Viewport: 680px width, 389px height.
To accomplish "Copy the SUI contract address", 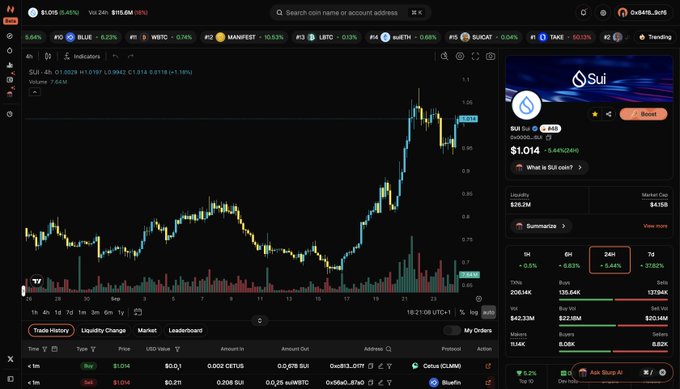I will click(x=549, y=137).
